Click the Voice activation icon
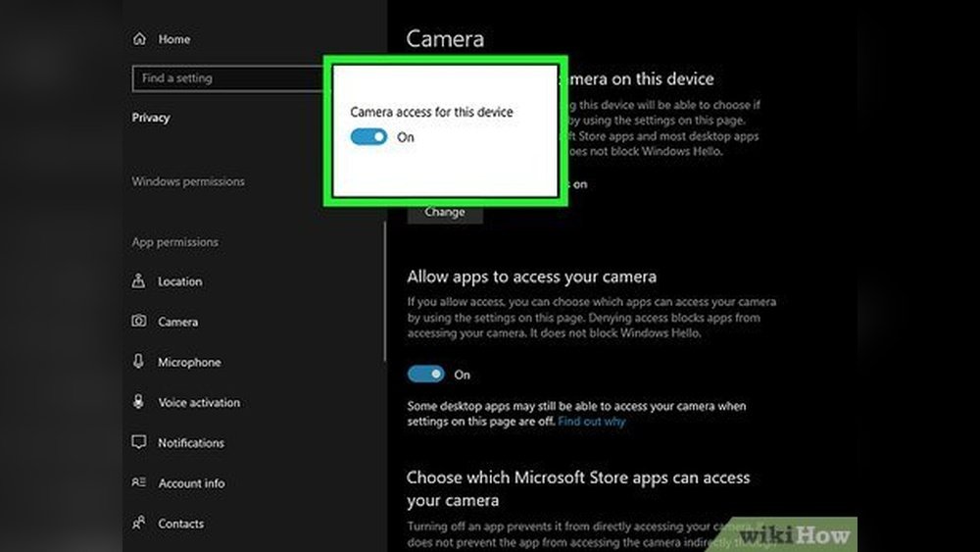 click(139, 401)
